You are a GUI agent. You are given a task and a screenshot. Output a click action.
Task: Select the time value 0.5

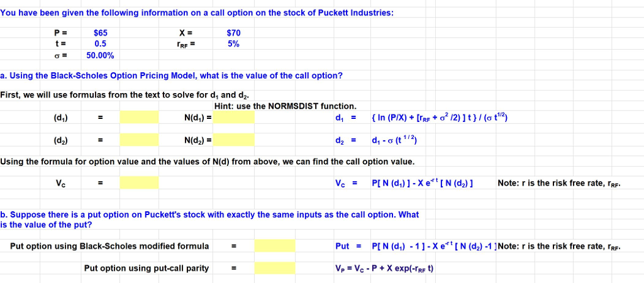click(101, 44)
